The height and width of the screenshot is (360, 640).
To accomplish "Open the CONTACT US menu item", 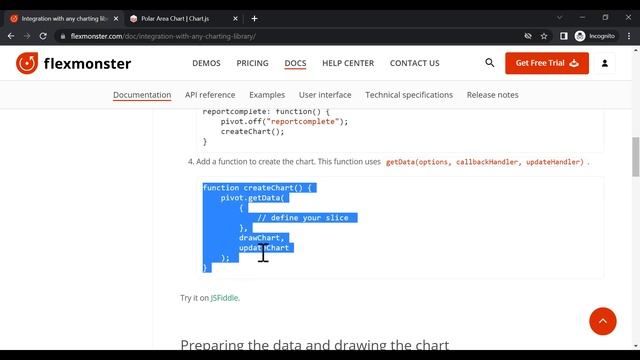I will pos(415,63).
